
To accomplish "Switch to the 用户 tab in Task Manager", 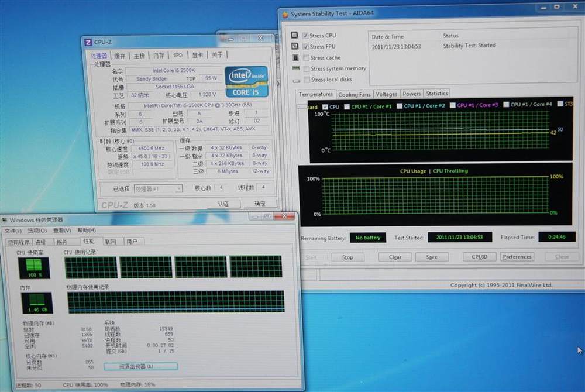I will [132, 242].
